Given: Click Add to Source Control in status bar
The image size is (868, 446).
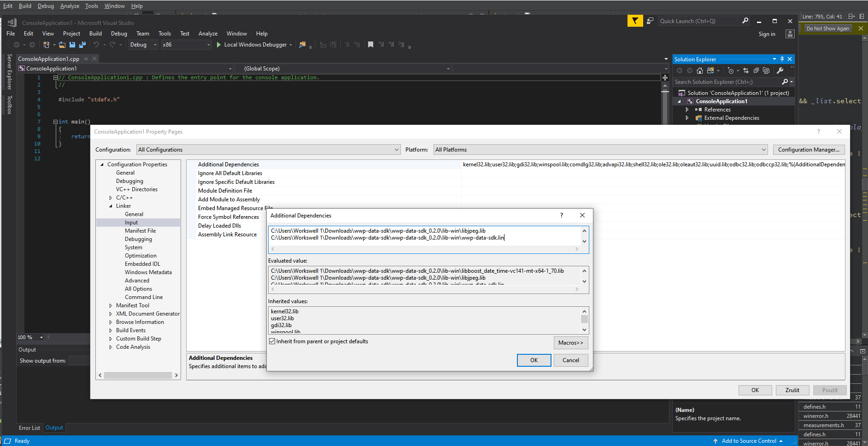Looking at the screenshot, I should click(748, 441).
